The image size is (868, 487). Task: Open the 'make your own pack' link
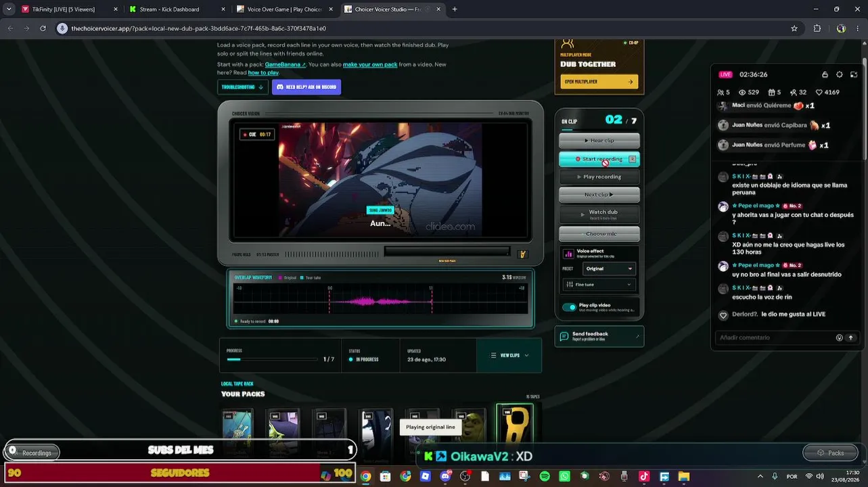point(370,65)
